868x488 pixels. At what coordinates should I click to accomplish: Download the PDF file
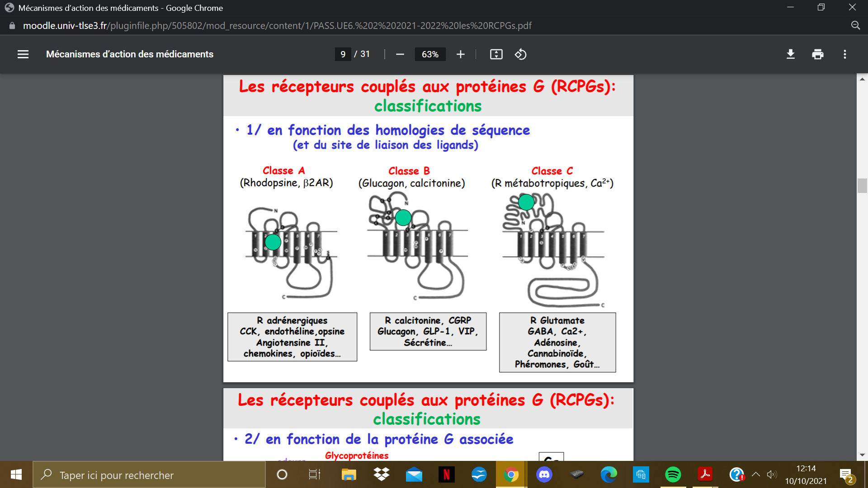[790, 54]
